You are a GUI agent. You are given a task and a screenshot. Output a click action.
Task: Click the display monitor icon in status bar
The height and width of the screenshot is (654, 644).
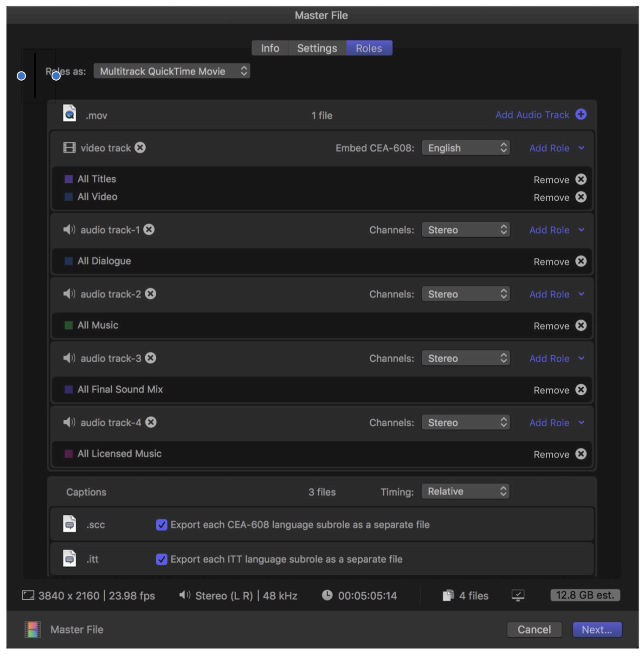coord(518,595)
